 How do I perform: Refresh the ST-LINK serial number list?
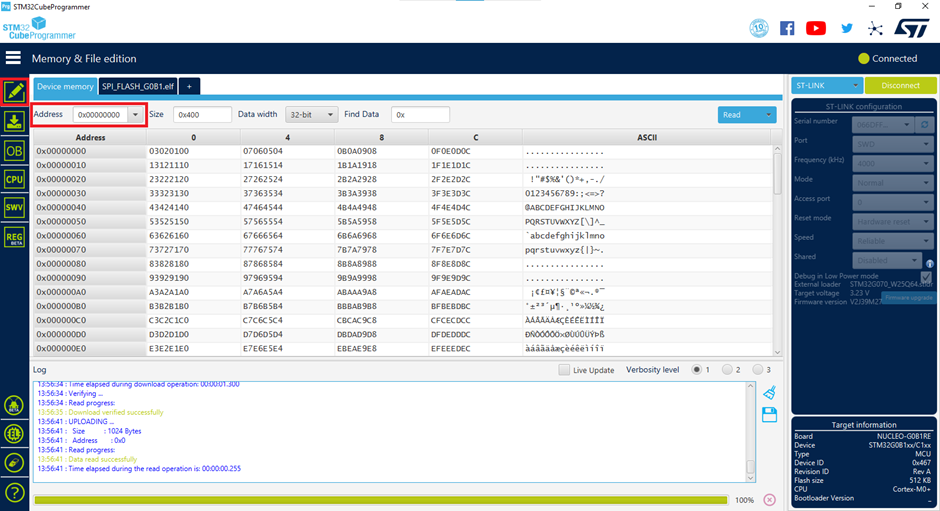click(x=925, y=125)
